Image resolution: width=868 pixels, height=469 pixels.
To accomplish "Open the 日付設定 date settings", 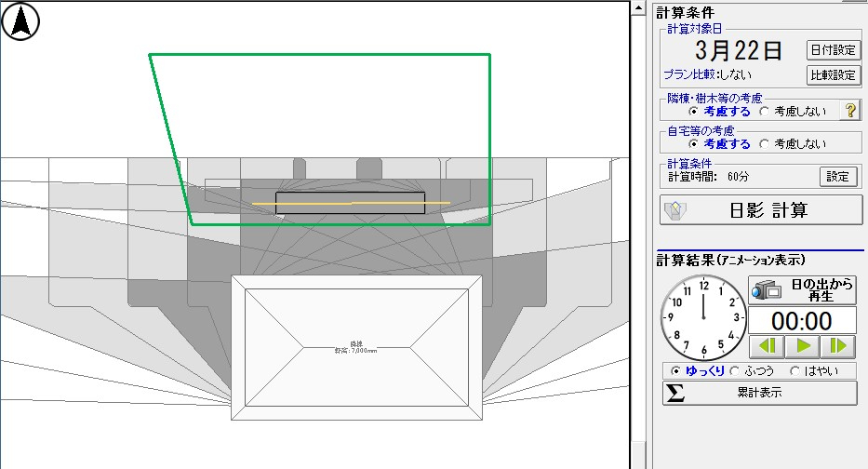I will 833,50.
